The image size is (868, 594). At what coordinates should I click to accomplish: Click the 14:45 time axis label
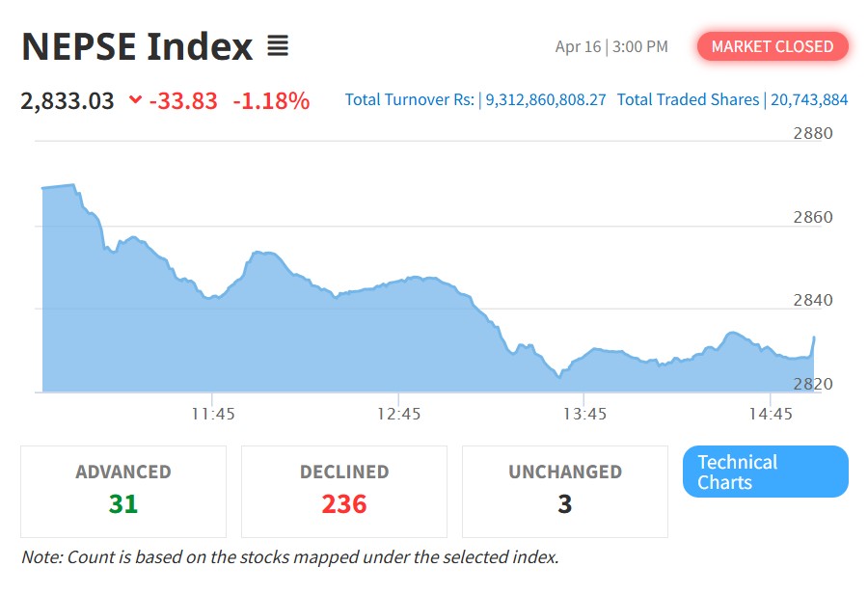(770, 414)
